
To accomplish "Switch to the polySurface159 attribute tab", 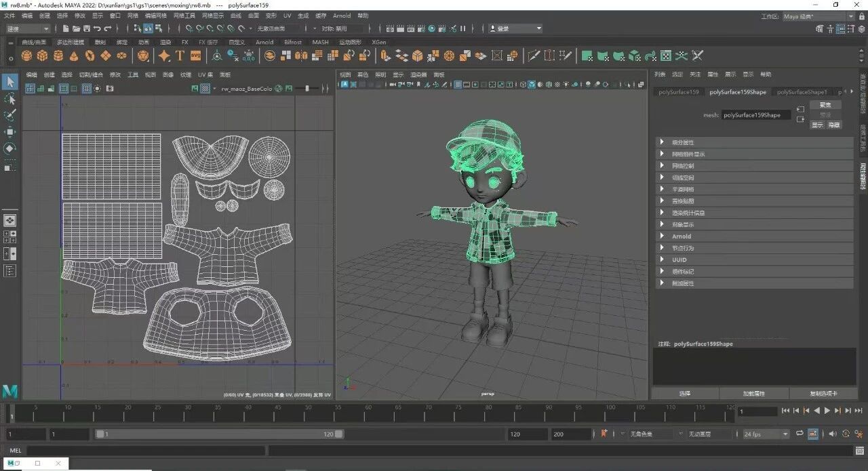I will pyautogui.click(x=678, y=91).
